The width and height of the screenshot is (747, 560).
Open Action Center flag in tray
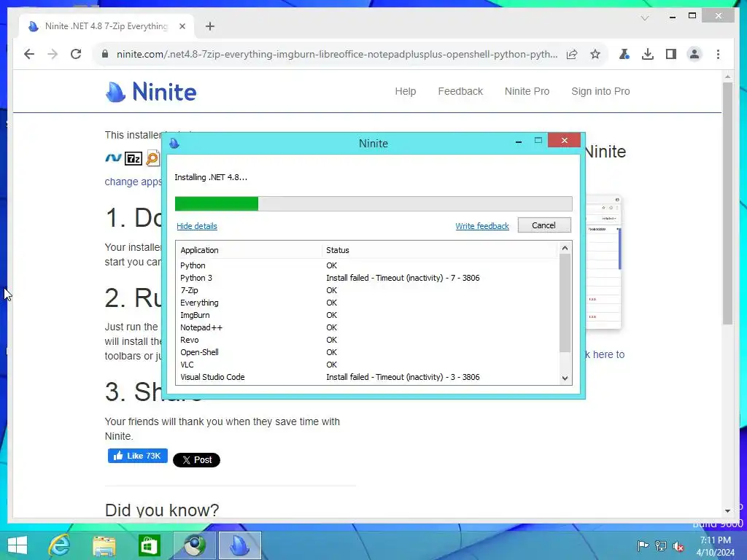(x=643, y=545)
